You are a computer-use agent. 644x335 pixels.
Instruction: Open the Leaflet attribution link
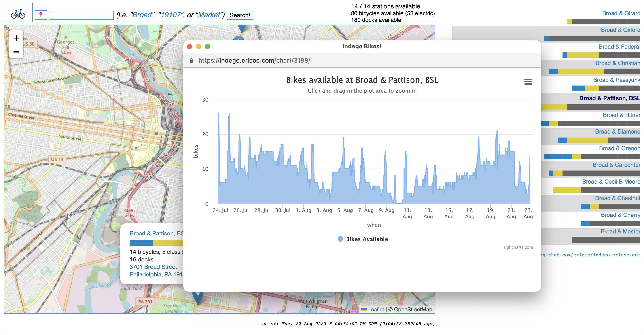(375, 310)
